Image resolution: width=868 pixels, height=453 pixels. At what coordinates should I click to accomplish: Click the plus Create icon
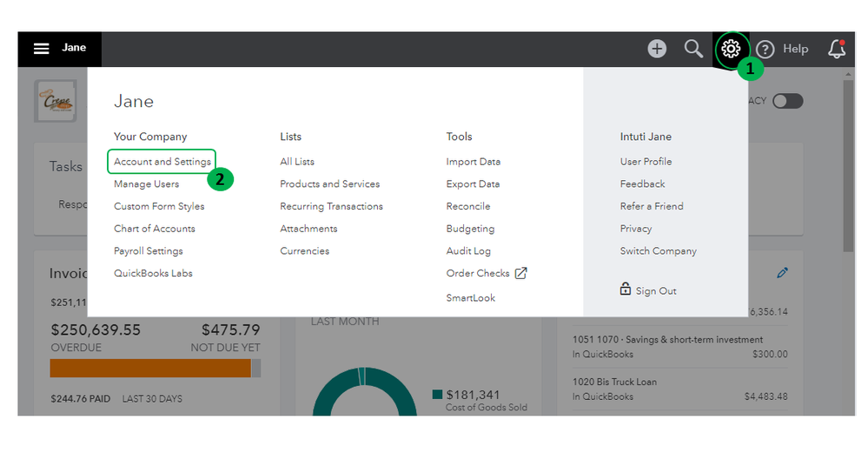(x=657, y=49)
